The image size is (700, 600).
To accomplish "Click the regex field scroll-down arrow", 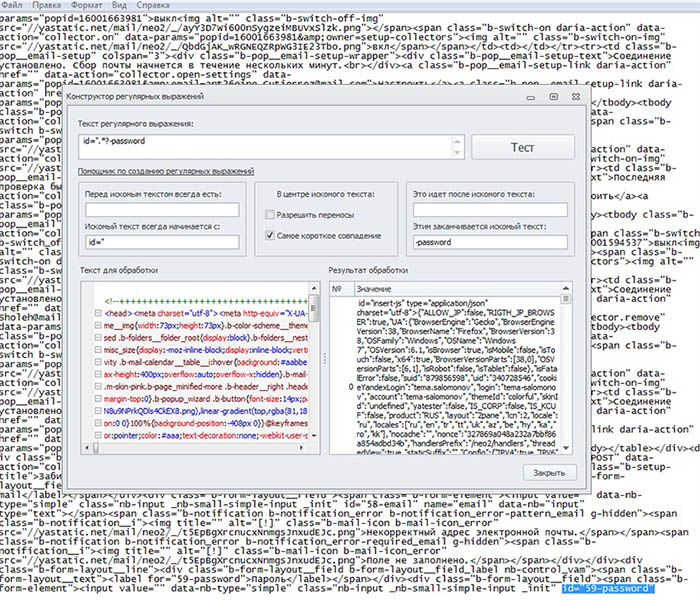I will point(457,153).
